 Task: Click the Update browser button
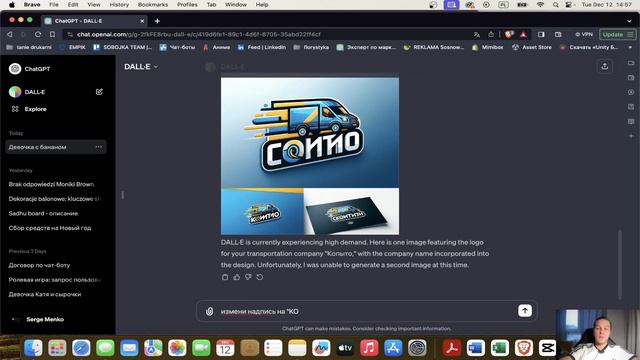click(x=618, y=35)
